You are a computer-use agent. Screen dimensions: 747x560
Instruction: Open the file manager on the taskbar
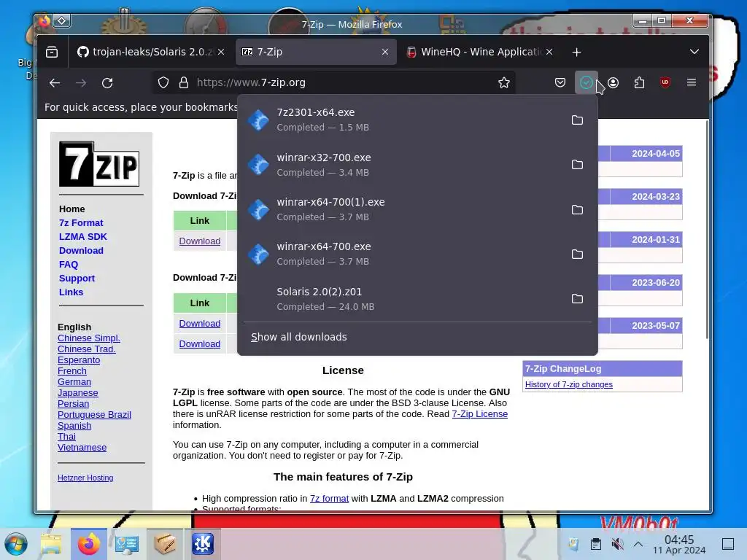51,544
